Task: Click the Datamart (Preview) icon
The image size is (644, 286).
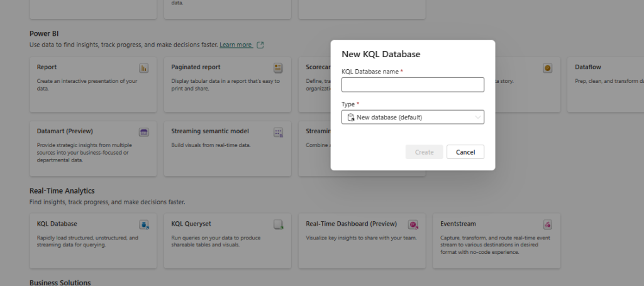Action: pyautogui.click(x=144, y=132)
